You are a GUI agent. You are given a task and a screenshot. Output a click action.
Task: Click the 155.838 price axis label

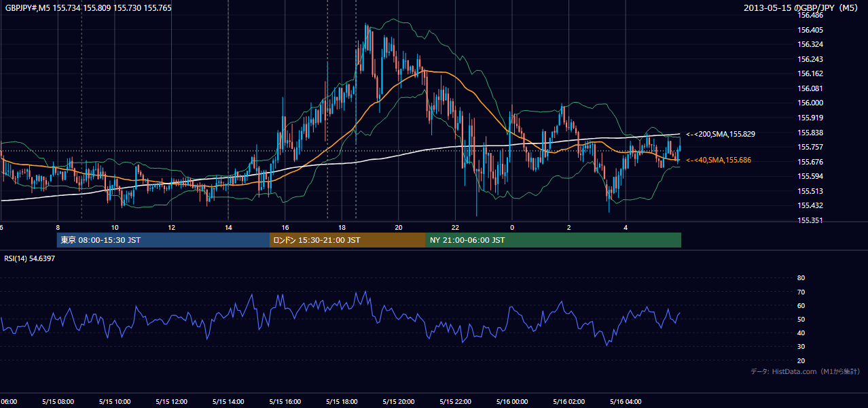point(810,133)
